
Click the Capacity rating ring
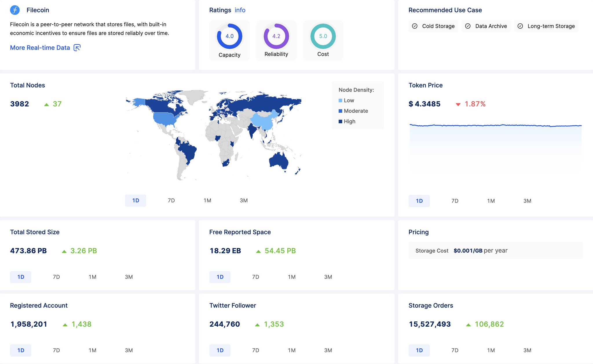(229, 36)
